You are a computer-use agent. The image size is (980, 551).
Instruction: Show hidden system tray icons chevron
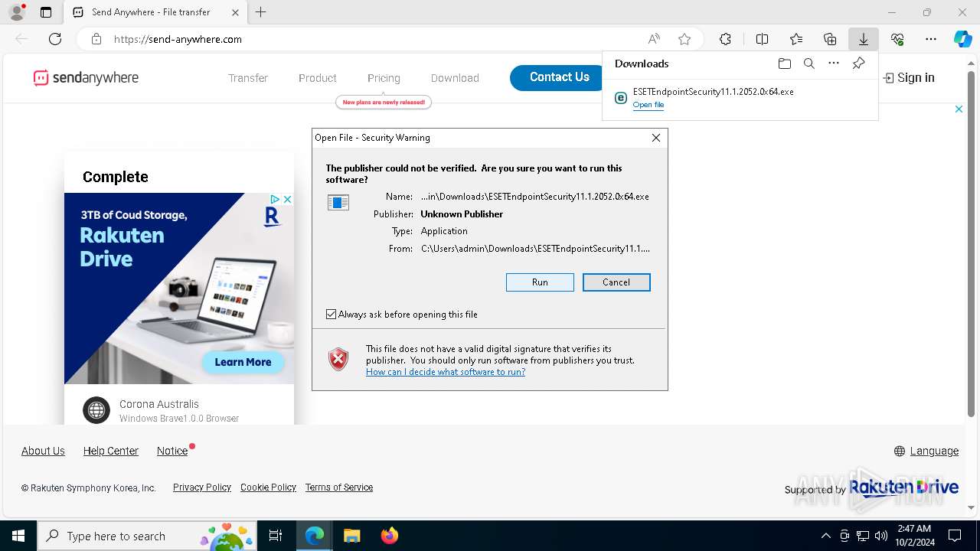tap(825, 536)
